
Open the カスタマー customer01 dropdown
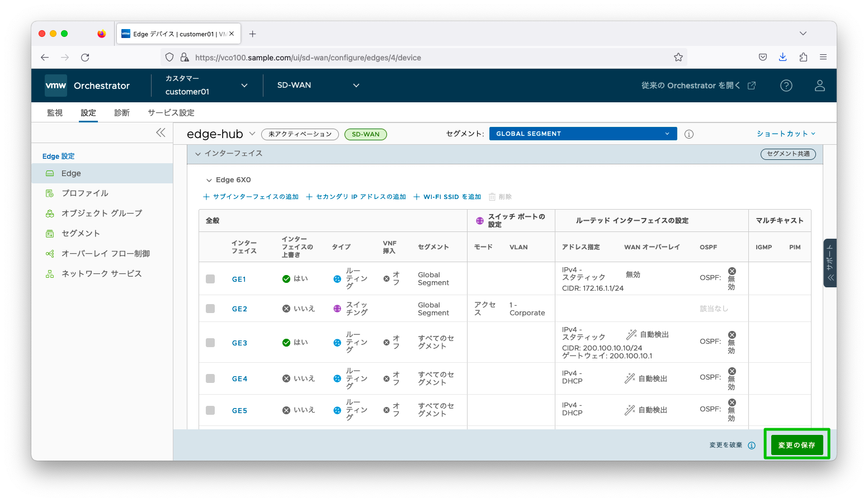click(206, 86)
